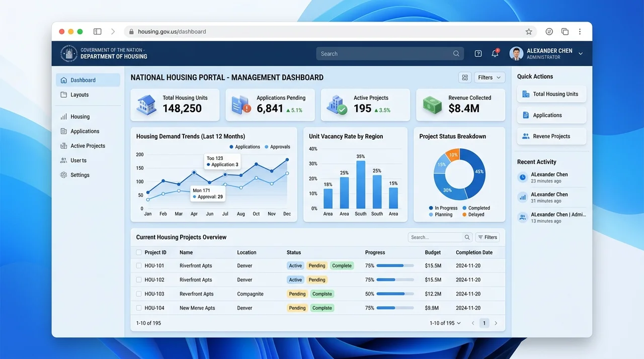Viewport: 644px width, 359px height.
Task: Click the chart icon for 31 minutes ago activity
Action: point(522,197)
